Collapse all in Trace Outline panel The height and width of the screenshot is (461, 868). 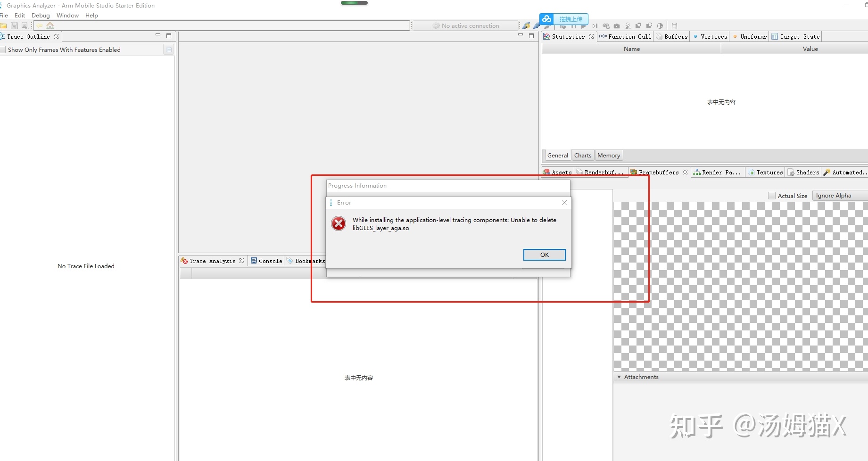pyautogui.click(x=169, y=49)
